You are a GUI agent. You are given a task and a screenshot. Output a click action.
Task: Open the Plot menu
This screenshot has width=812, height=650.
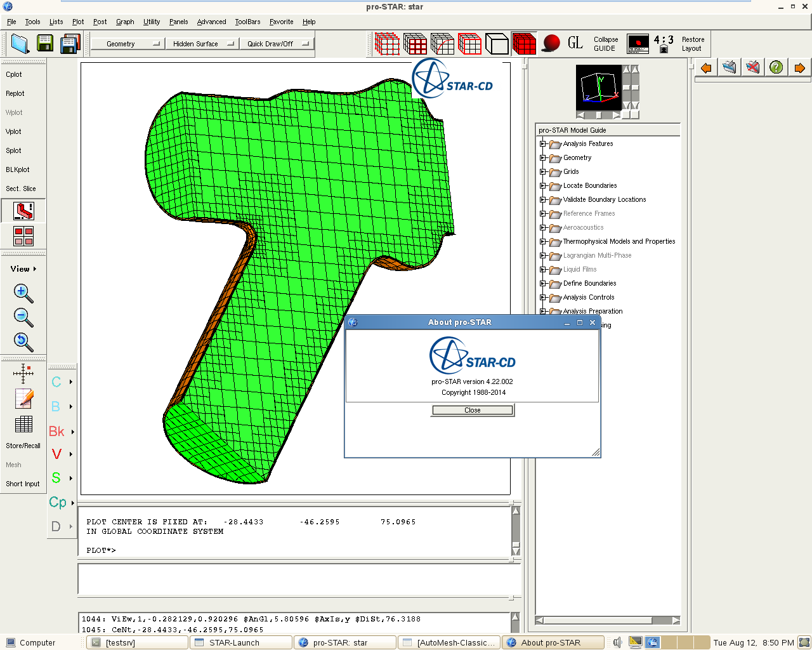[x=78, y=22]
